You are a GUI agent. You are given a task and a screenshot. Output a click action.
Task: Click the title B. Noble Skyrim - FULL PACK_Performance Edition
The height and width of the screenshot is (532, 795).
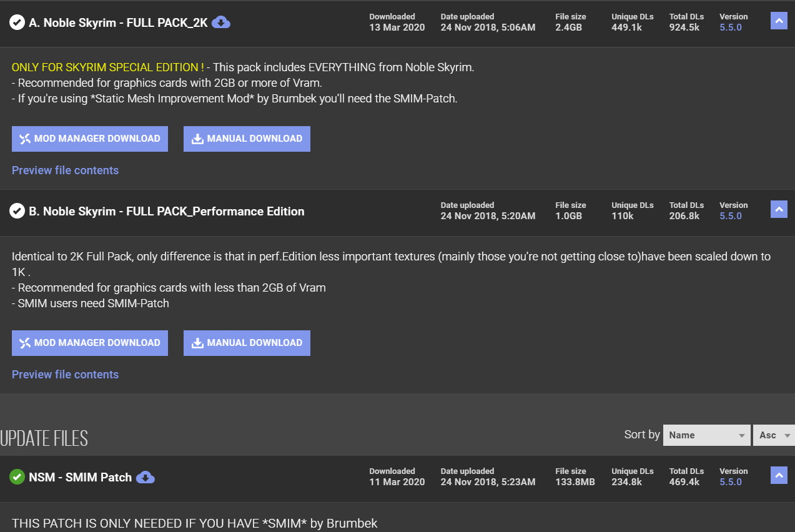[167, 212]
